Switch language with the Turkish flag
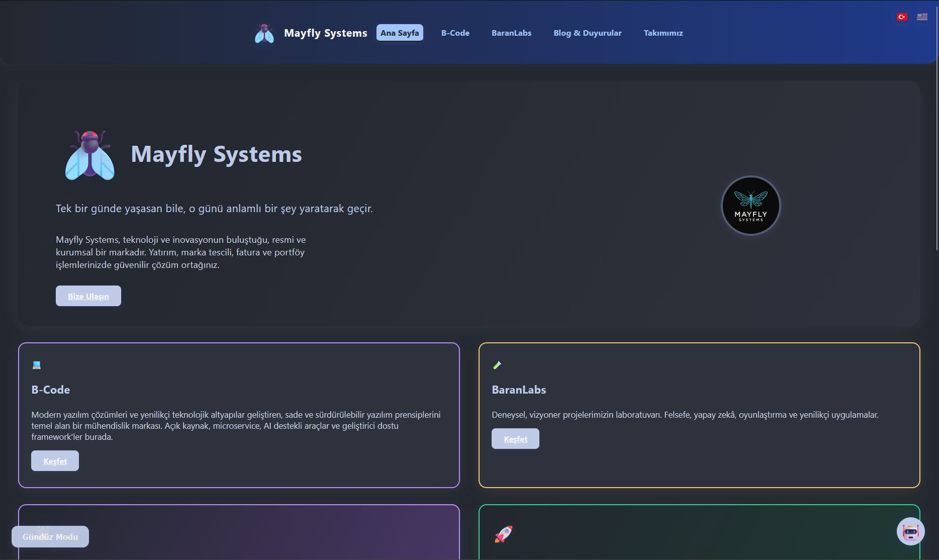The image size is (939, 560). click(x=902, y=17)
